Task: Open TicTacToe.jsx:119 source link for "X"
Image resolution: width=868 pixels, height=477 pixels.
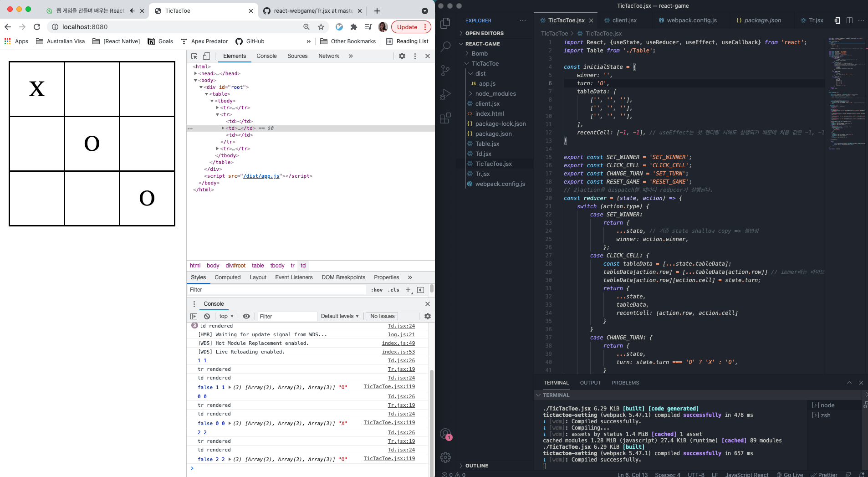Action: pyautogui.click(x=389, y=423)
